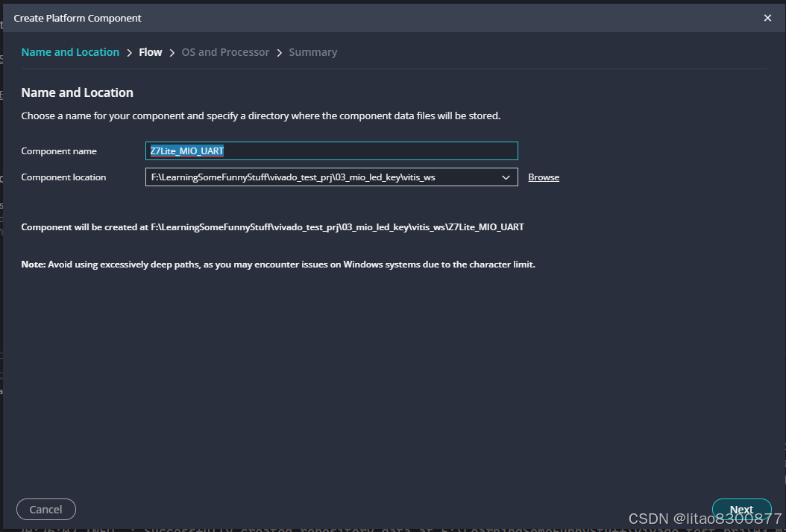
Task: Select the Flow step in breadcrumb
Action: pyautogui.click(x=151, y=52)
